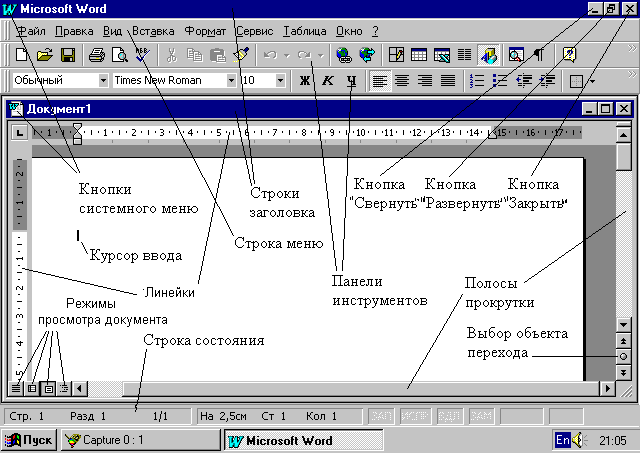Click the Select Browse Object button
Viewport: 640px width, 453px height.
coord(623,356)
